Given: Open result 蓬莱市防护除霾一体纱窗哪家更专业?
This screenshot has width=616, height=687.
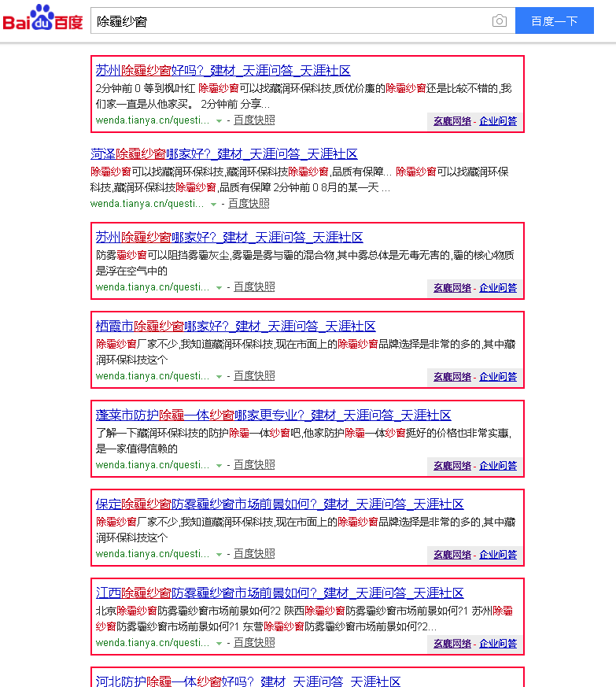Looking at the screenshot, I should [x=274, y=415].
